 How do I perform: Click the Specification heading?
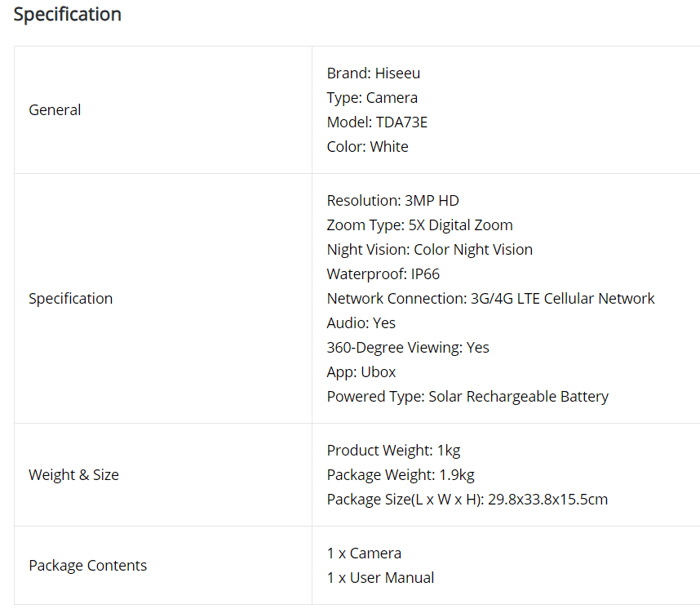(68, 15)
